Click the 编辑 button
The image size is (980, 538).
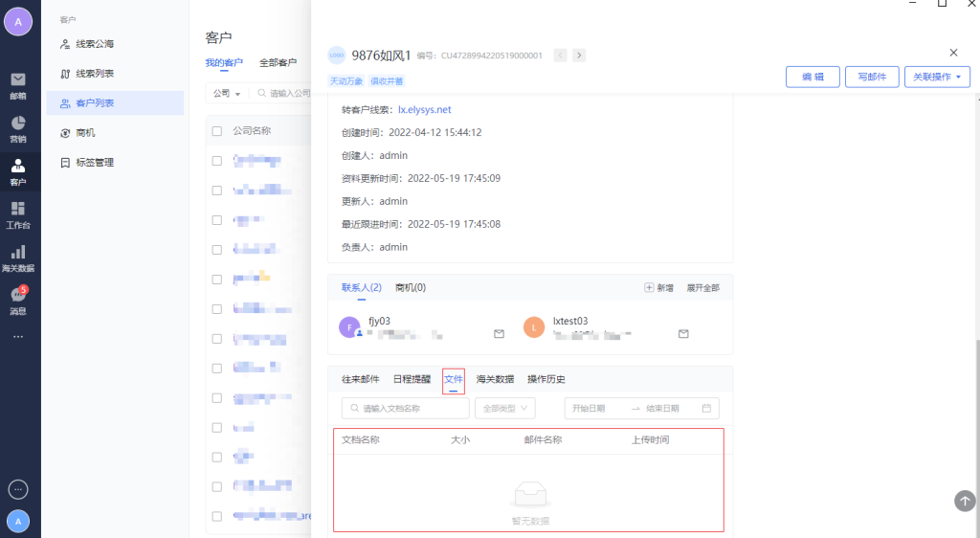813,77
